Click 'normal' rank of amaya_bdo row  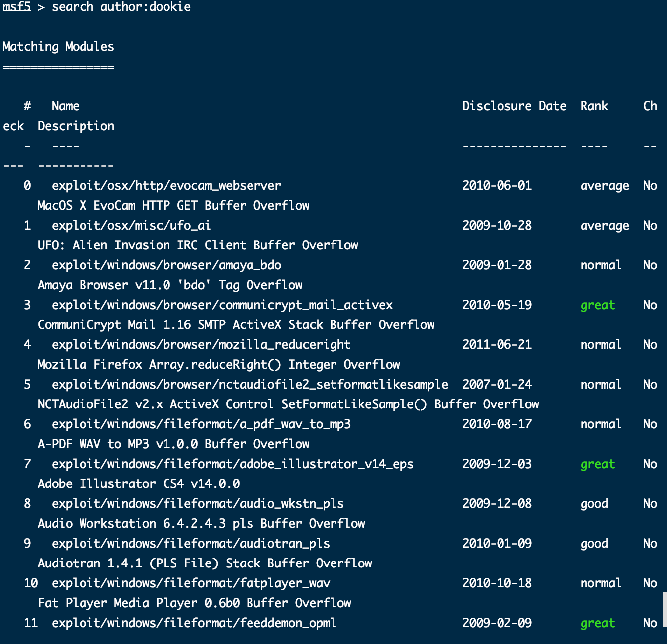pos(601,265)
